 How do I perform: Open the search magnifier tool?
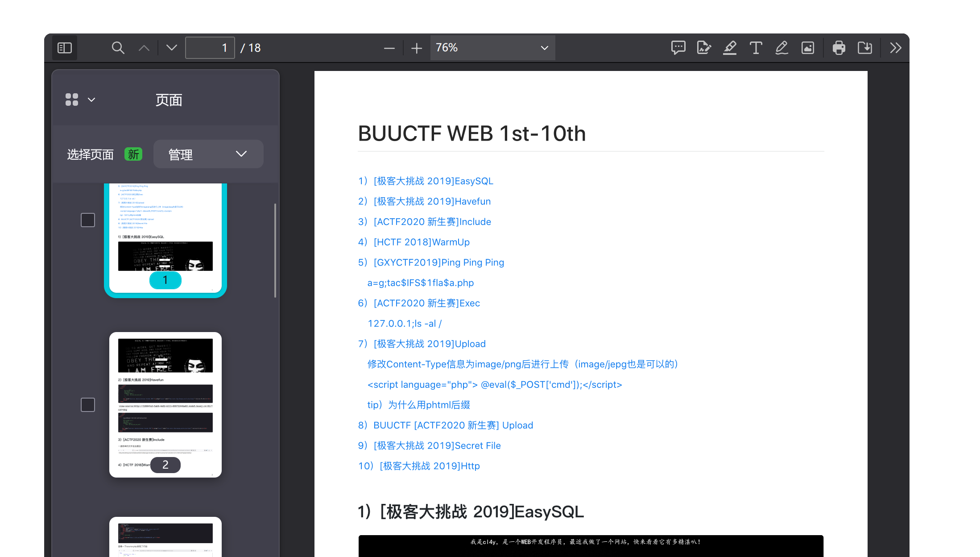click(x=118, y=48)
